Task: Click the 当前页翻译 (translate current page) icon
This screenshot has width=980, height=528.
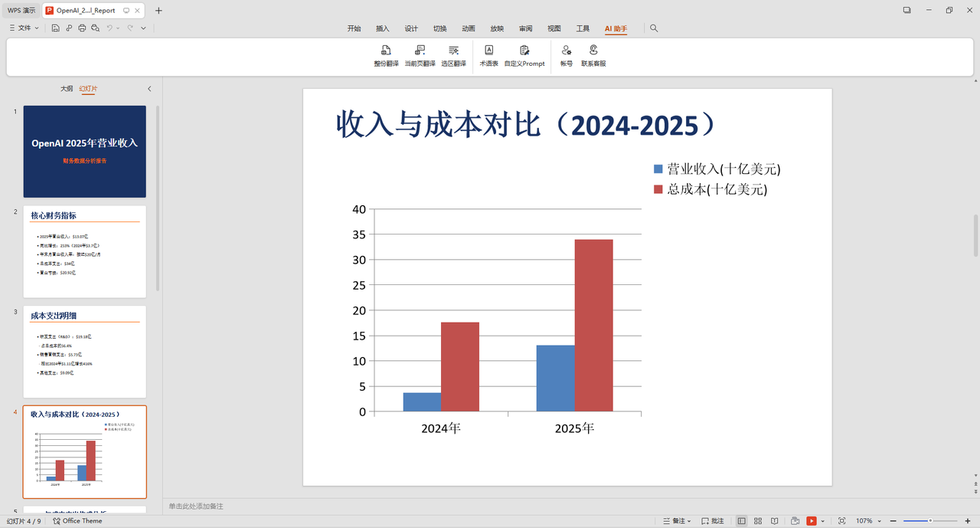Action: 420,50
